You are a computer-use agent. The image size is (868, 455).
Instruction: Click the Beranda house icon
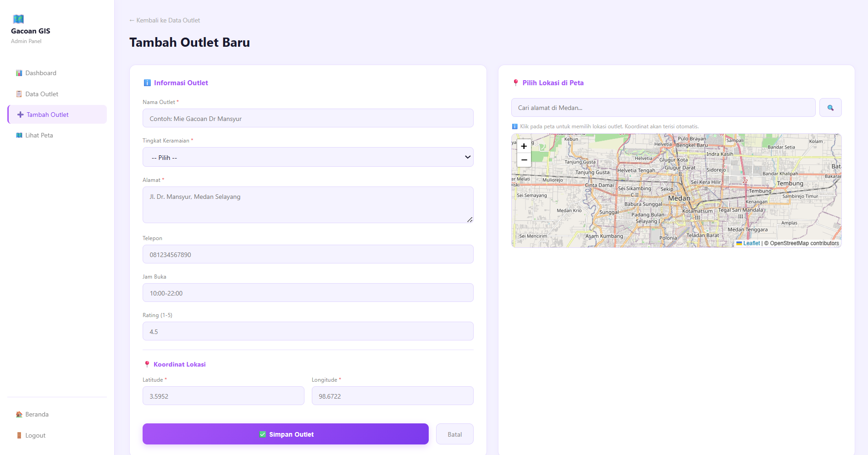19,414
